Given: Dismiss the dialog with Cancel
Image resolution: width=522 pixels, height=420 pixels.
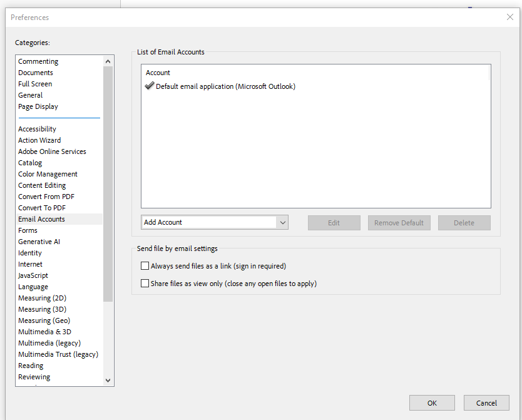Looking at the screenshot, I should [486, 402].
